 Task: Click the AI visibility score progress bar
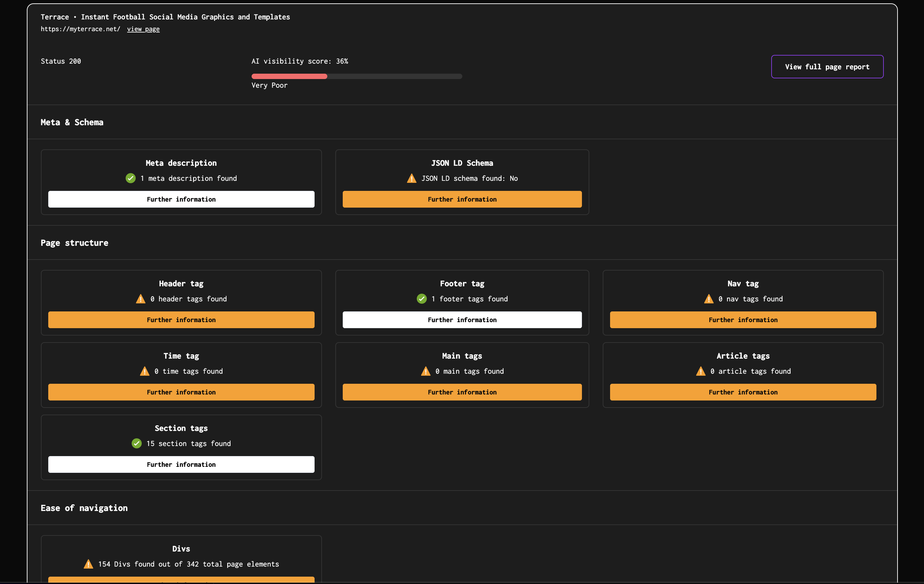[356, 76]
